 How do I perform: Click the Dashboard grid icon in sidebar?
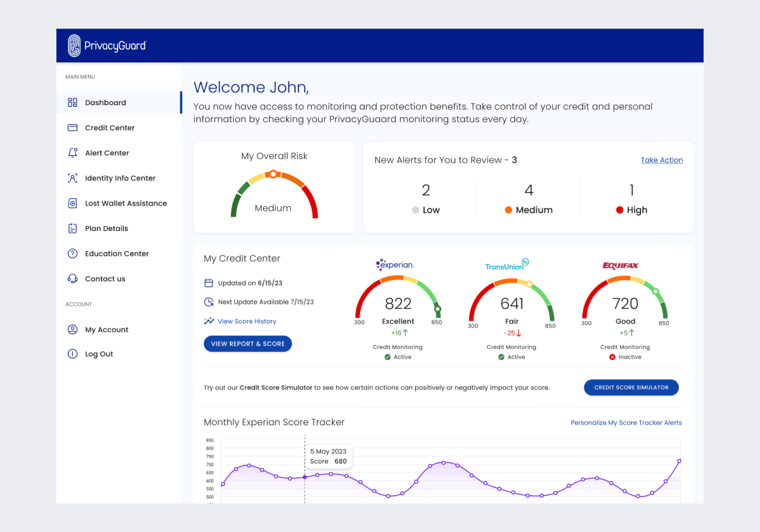(72, 103)
